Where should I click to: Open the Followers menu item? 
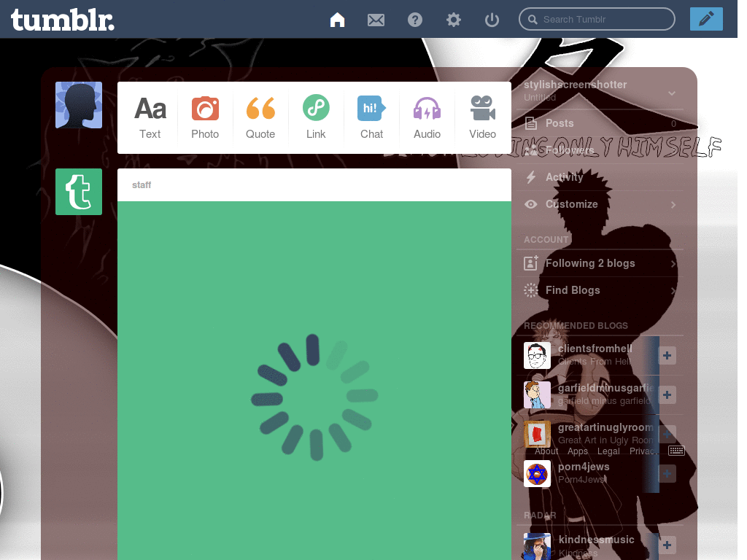[600, 150]
